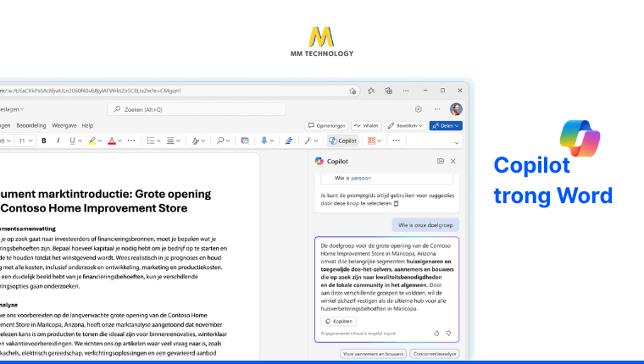Open underline style dropdown arrow
The image size is (644, 364).
[x=80, y=141]
